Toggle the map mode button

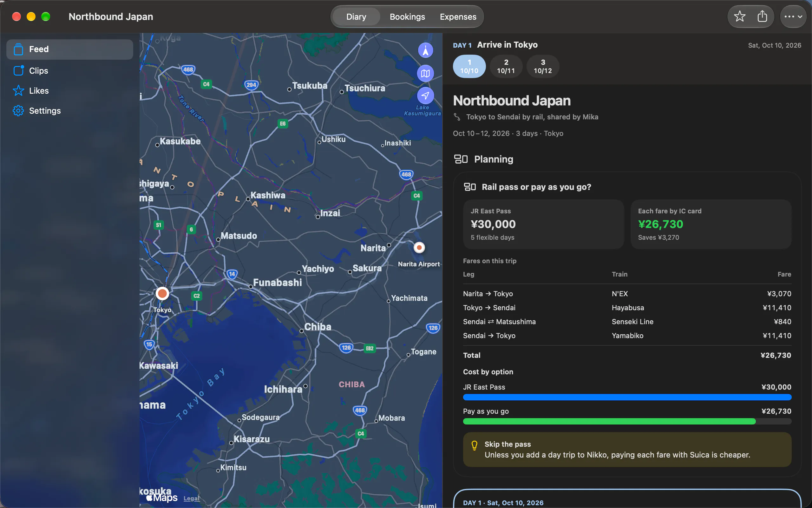tap(425, 73)
